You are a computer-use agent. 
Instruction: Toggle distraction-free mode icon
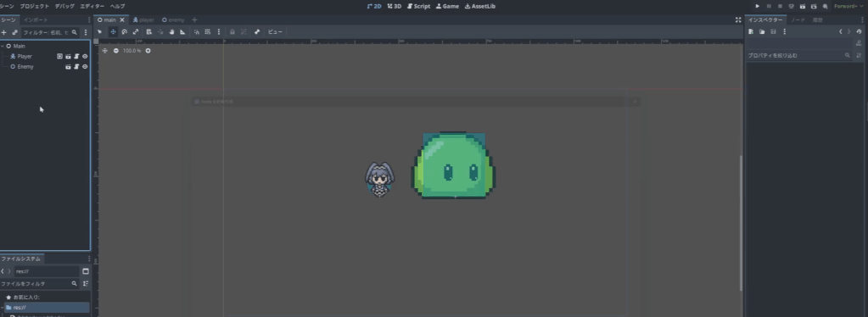point(738,19)
